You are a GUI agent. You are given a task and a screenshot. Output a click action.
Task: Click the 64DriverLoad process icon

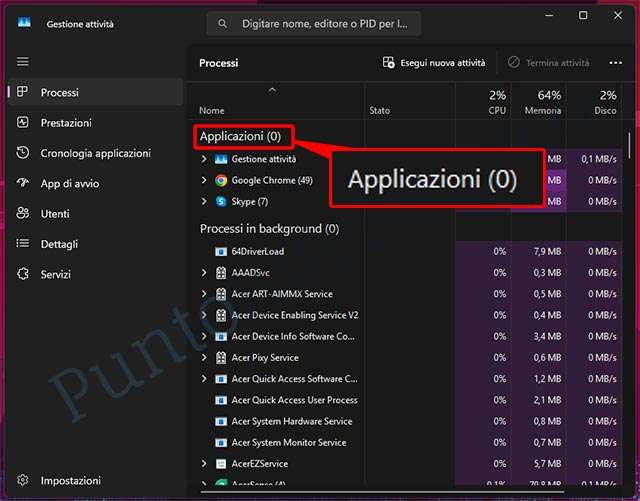[x=221, y=251]
